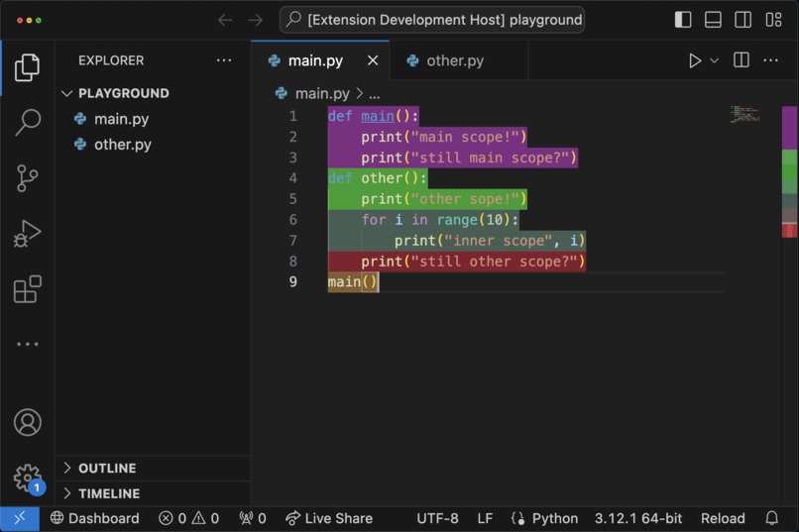Open Explorer Views and More Actions
The width and height of the screenshot is (799, 532).
point(224,60)
